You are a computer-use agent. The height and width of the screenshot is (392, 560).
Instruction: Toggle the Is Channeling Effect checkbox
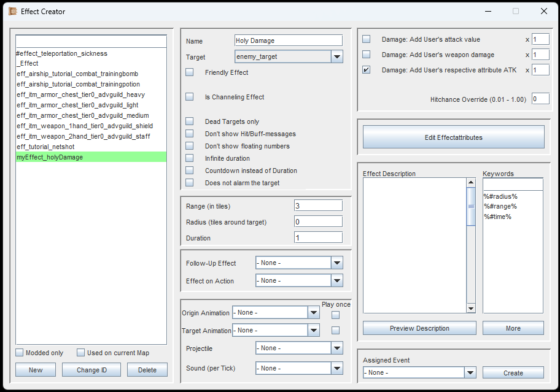click(x=190, y=97)
